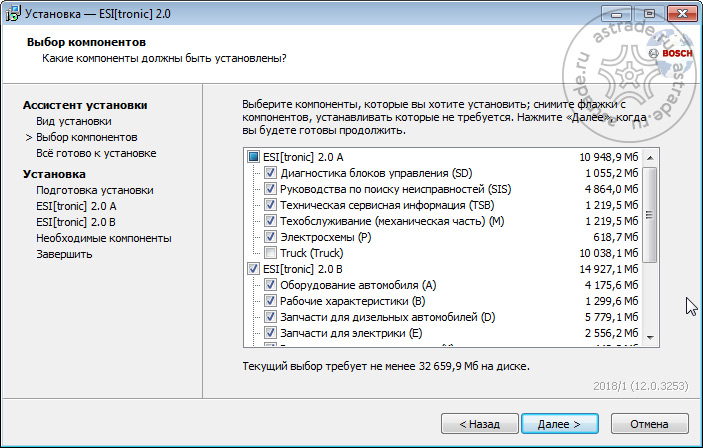The height and width of the screenshot is (448, 703).
Task: Toggle the ESI[tronic] 2.0 B parent checkbox
Action: [x=253, y=269]
